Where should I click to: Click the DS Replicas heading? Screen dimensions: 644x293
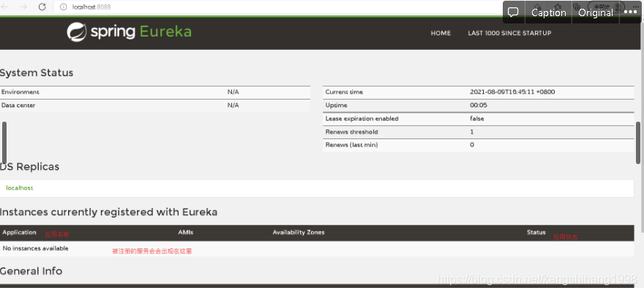click(x=29, y=167)
